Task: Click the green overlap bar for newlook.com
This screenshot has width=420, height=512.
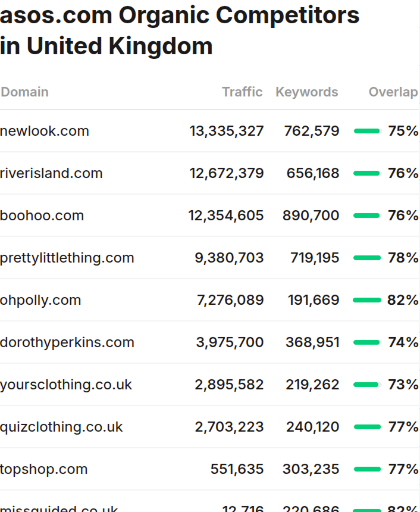Action: (366, 131)
